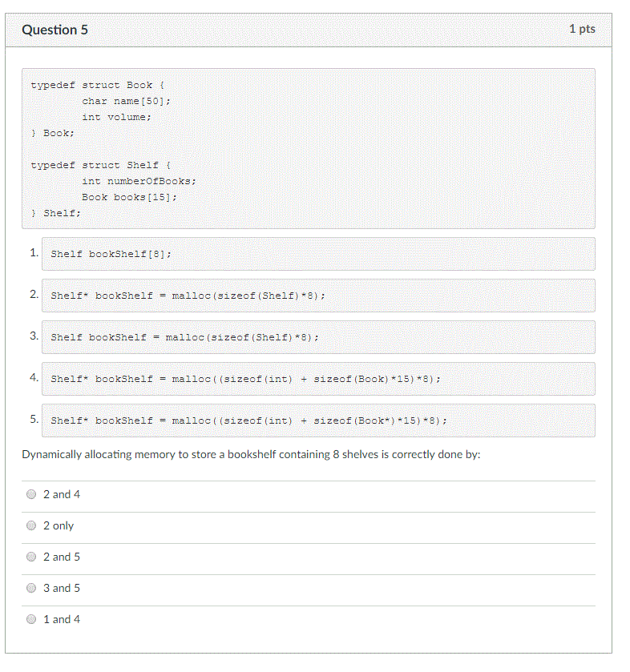Click code option 2 with malloc sizeof(Shelf)
630x672 pixels.
click(188, 296)
